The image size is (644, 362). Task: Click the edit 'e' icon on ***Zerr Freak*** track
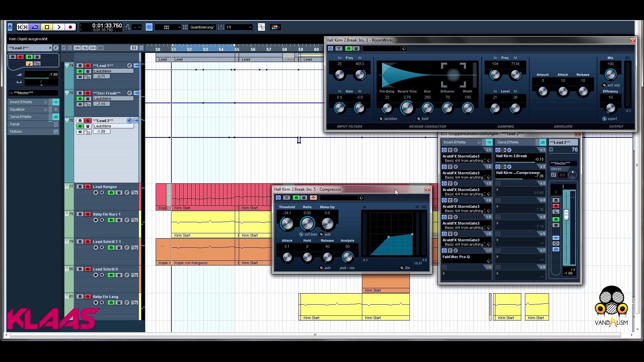pos(129,93)
